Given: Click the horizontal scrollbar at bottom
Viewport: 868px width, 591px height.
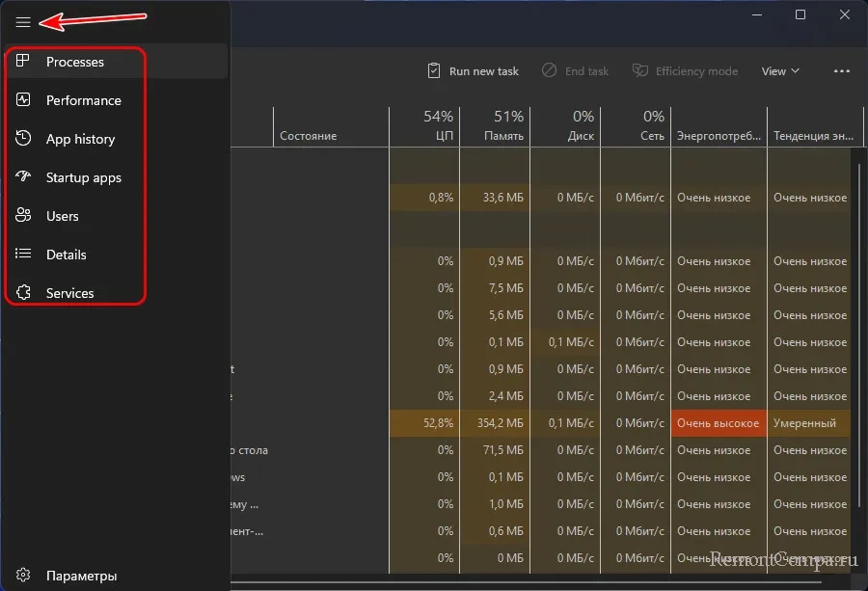Looking at the screenshot, I should point(526,581).
